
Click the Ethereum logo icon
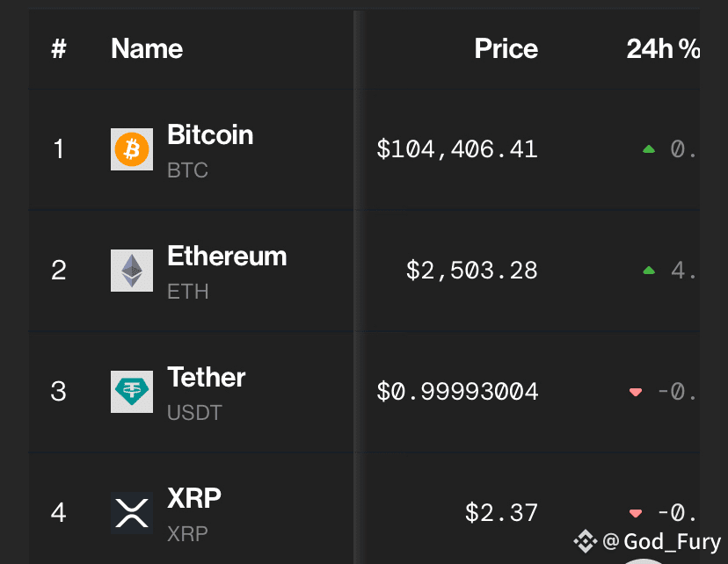(x=132, y=271)
